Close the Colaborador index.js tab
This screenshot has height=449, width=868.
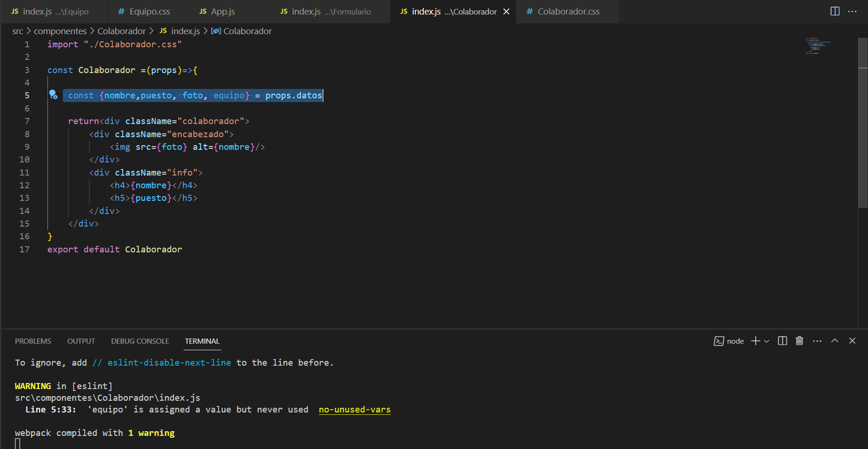[506, 12]
